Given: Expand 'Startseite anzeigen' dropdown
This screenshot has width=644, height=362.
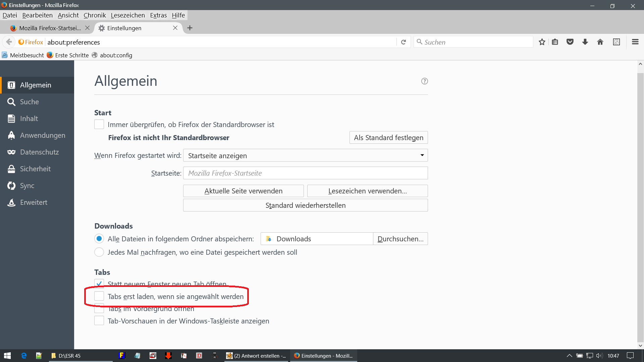Looking at the screenshot, I should (x=305, y=156).
